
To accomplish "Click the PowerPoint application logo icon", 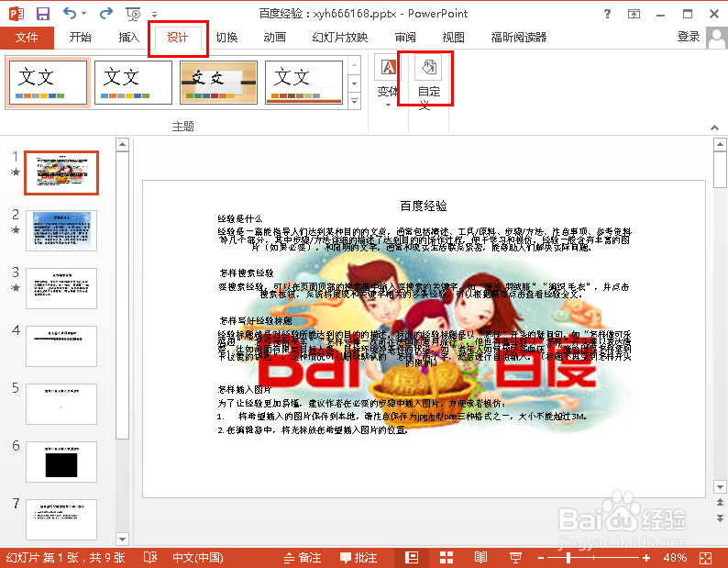I will (17, 14).
